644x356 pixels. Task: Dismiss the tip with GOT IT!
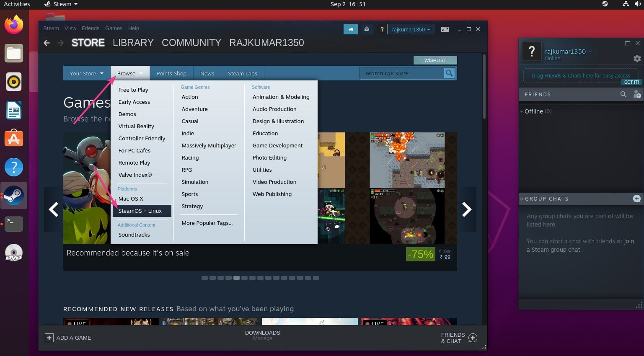(x=631, y=82)
